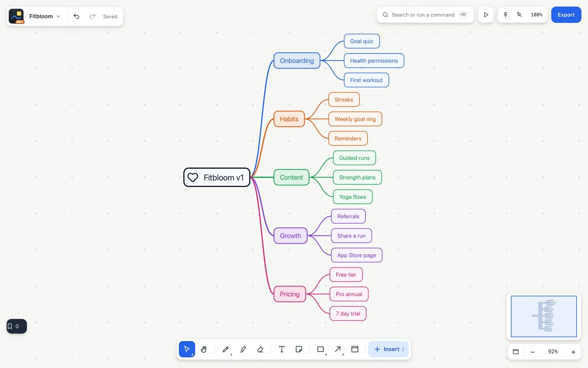Select the Fitbloom v1 root node
Screen dimensions: 588x368
click(217, 177)
